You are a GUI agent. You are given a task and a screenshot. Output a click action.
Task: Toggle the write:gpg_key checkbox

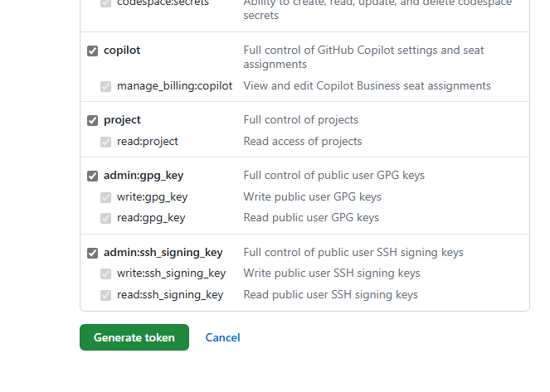tap(105, 197)
